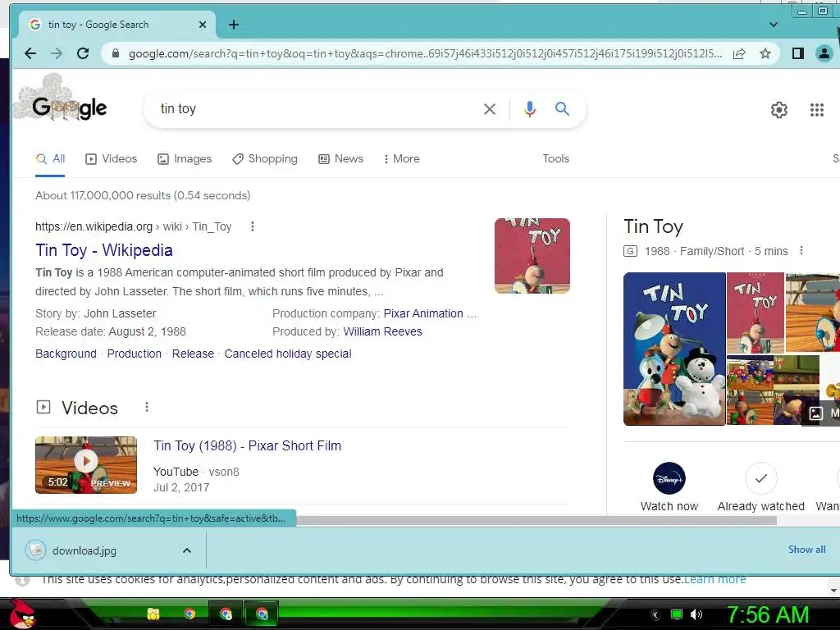Screen dimensions: 840x630
Task: Expand the More search categories menu
Action: click(x=401, y=158)
